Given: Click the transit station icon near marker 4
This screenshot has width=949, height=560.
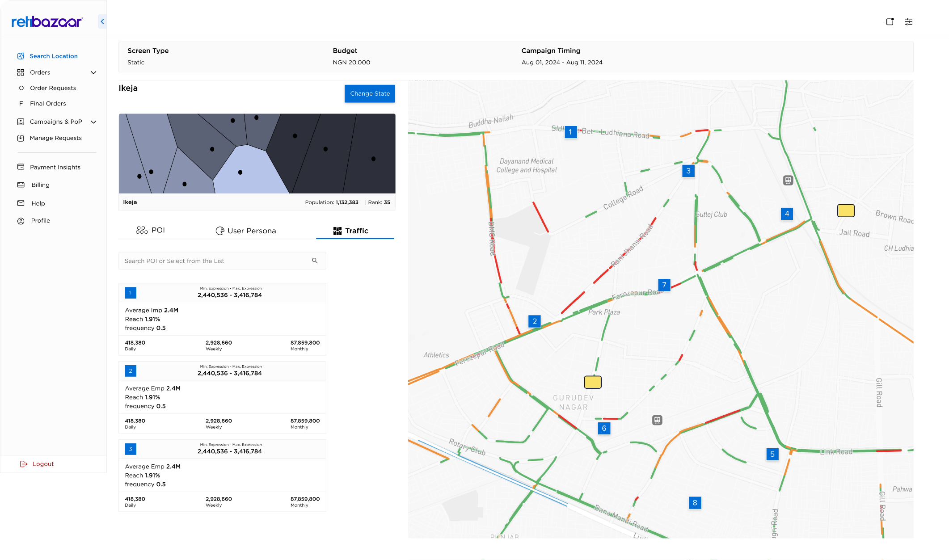Looking at the screenshot, I should pyautogui.click(x=788, y=181).
